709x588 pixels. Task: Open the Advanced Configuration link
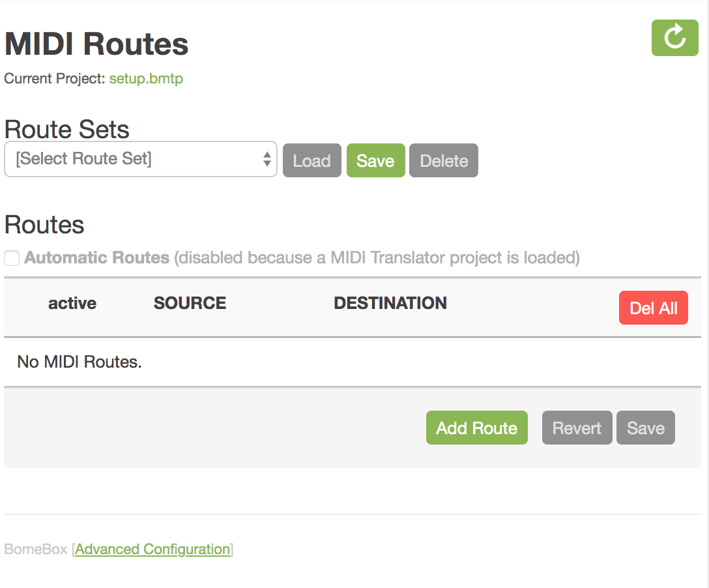point(152,549)
